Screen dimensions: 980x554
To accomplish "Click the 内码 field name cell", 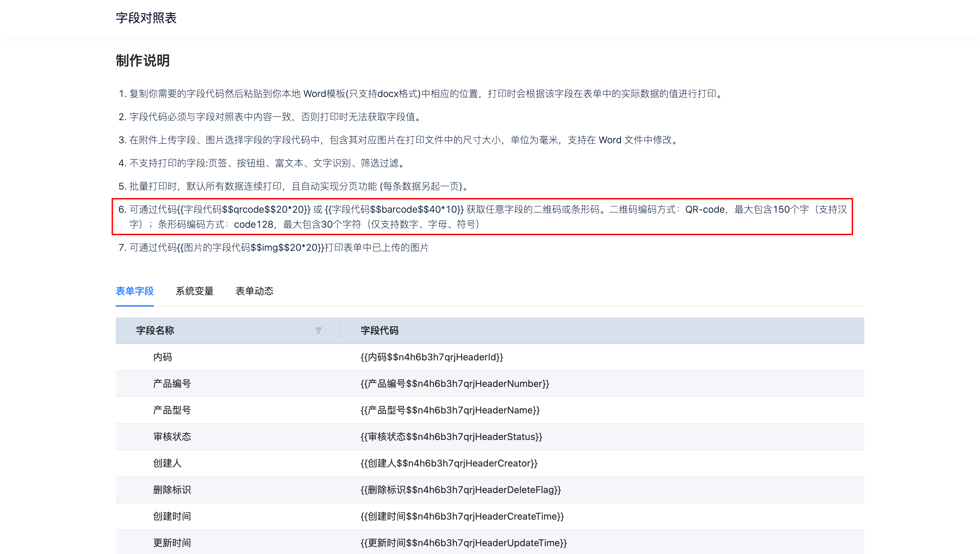I will click(162, 357).
